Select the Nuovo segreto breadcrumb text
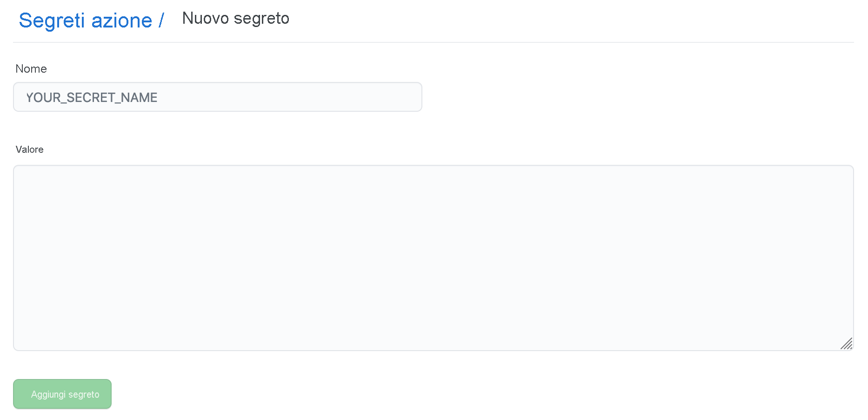The width and height of the screenshot is (868, 420). point(235,19)
